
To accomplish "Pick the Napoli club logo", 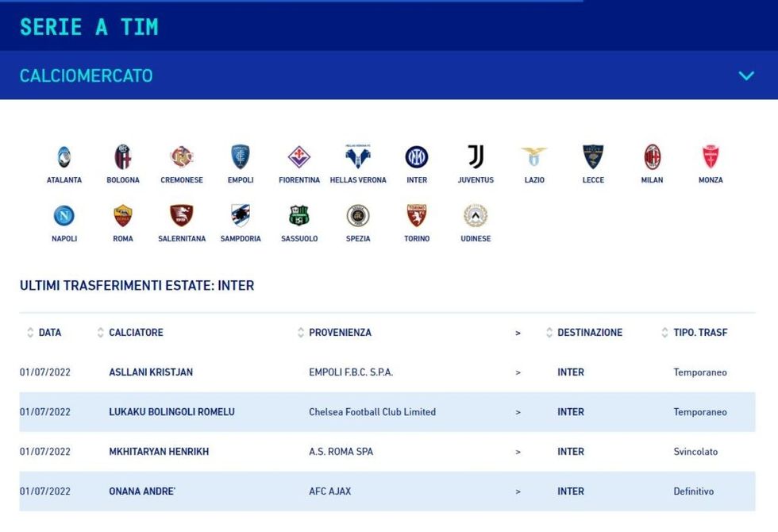I will click(64, 216).
